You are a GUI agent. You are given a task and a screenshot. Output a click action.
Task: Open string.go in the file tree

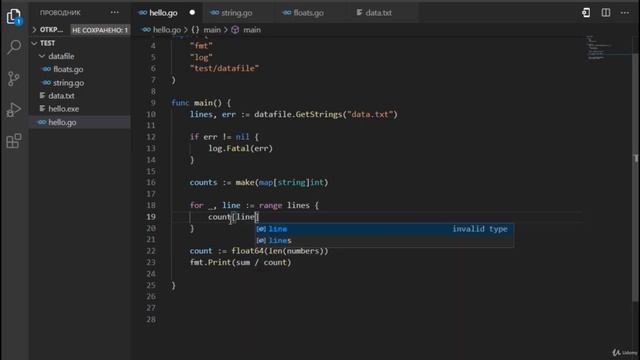coord(68,82)
